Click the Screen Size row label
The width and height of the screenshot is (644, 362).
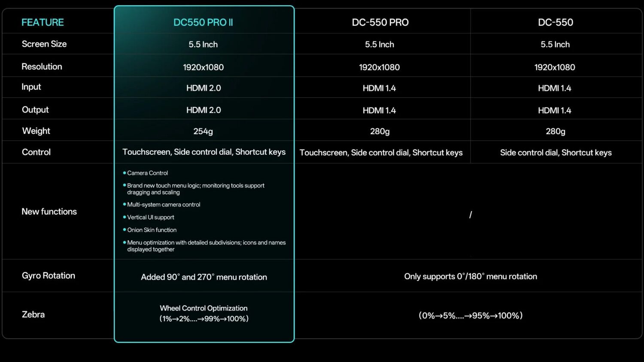coord(44,44)
